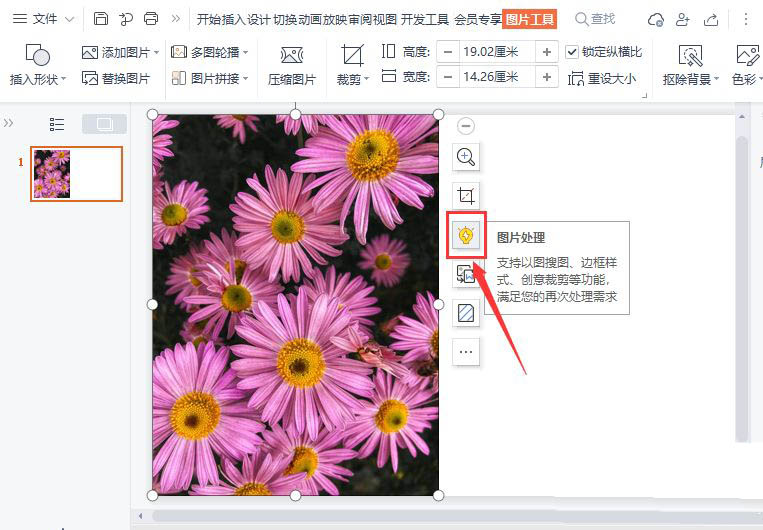This screenshot has height=530, width=763.
Task: Expand the 图片拼接 dropdown arrow
Action: click(245, 78)
